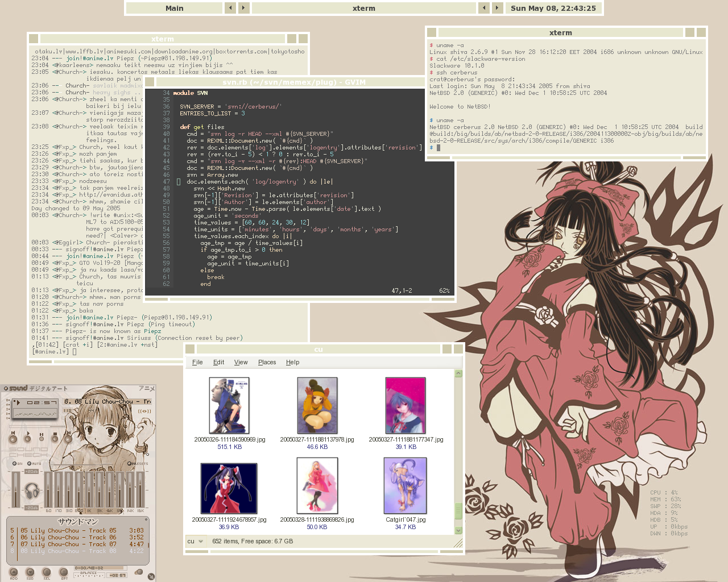Click the scrolling song title in the player
Viewport: 728px width, 582px height.
click(107, 401)
